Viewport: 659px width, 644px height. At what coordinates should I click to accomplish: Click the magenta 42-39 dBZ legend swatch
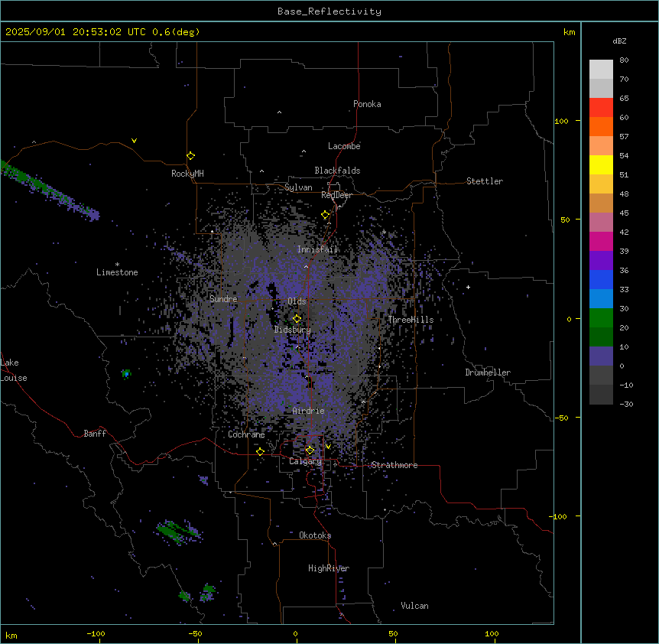point(601,242)
